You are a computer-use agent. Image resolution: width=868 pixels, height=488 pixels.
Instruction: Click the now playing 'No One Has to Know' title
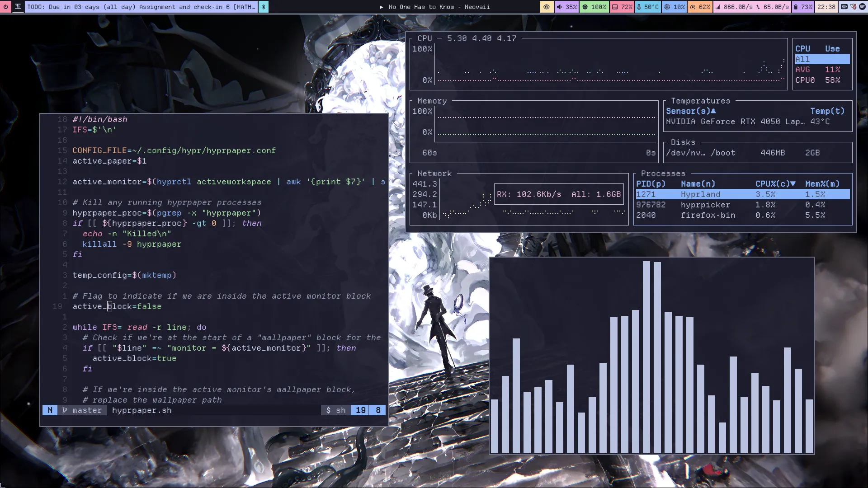click(x=434, y=7)
